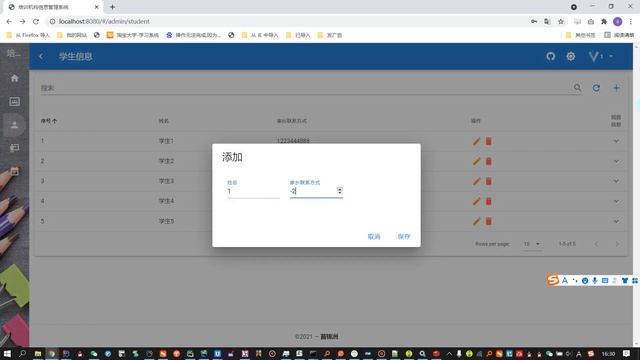Close the current browser tab
Viewport: 640px width, 360px height.
(x=97, y=7)
